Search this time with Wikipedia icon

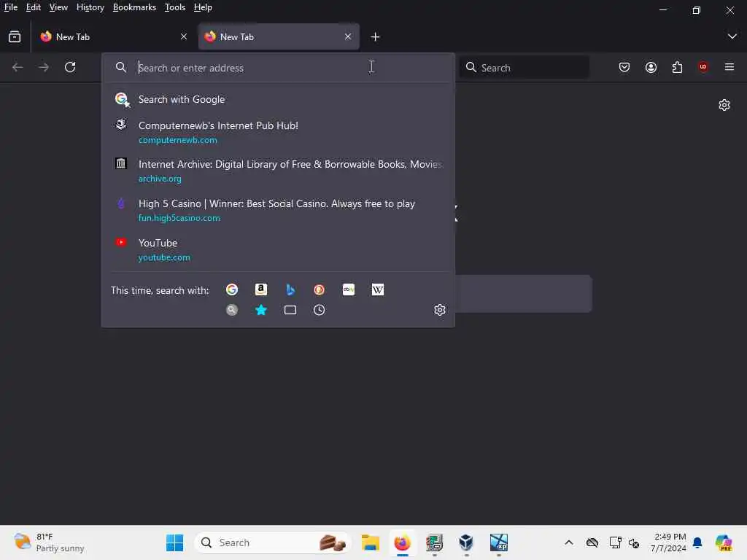pos(377,289)
